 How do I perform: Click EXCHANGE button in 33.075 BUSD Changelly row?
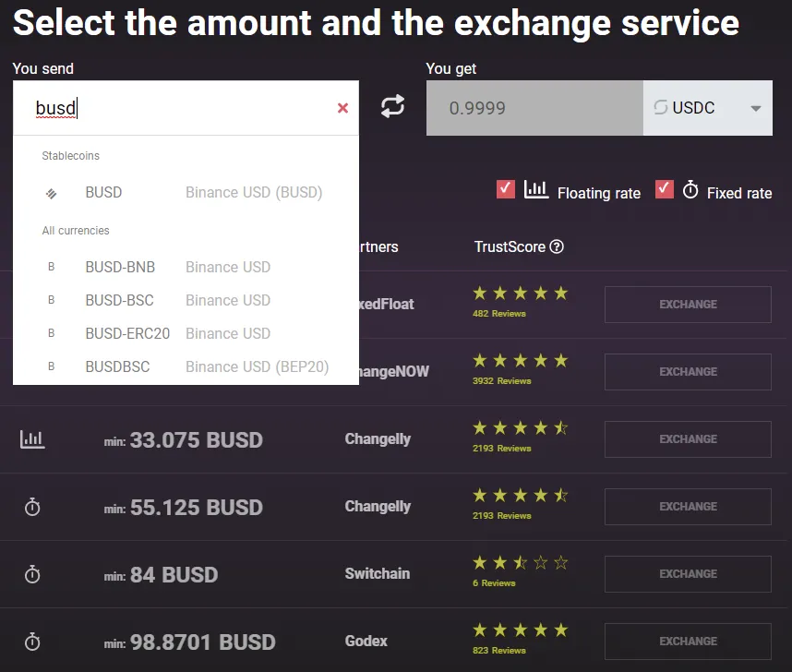688,439
